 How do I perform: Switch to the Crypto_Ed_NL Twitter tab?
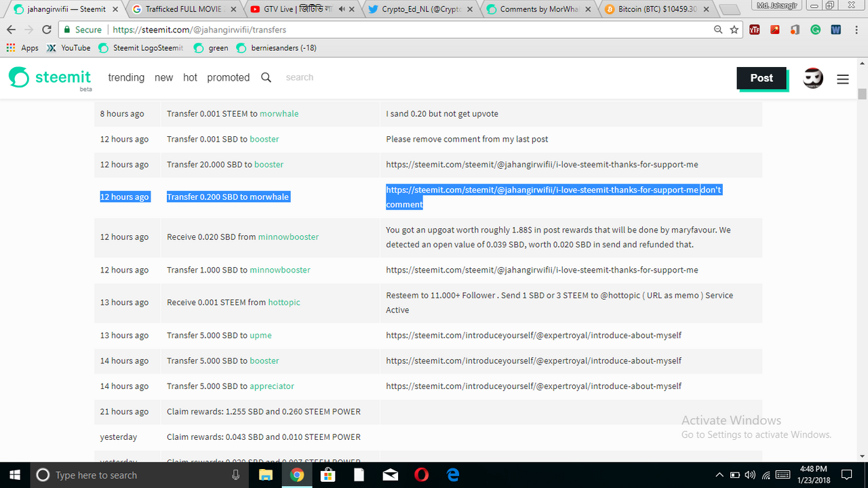[420, 9]
